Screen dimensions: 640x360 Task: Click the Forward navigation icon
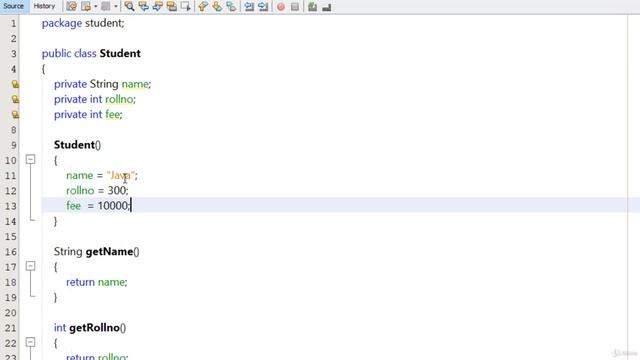[106, 7]
